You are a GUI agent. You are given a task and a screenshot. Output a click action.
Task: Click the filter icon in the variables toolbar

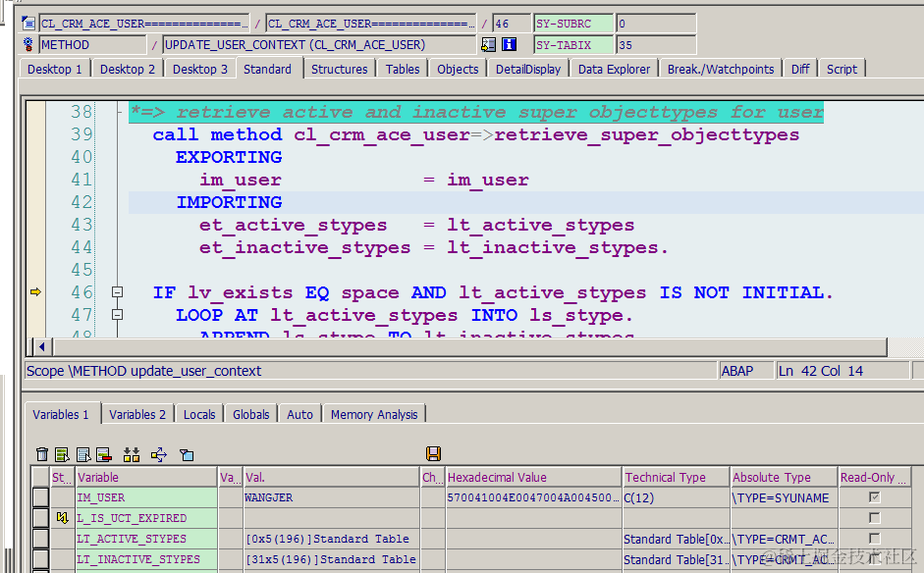point(187,454)
